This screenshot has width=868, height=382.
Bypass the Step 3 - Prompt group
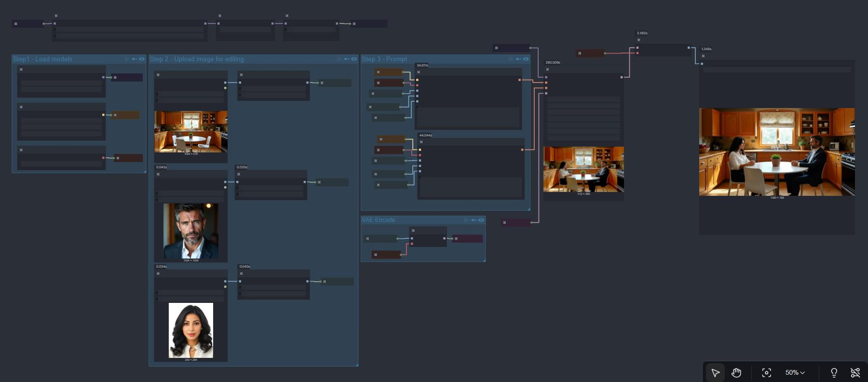518,59
